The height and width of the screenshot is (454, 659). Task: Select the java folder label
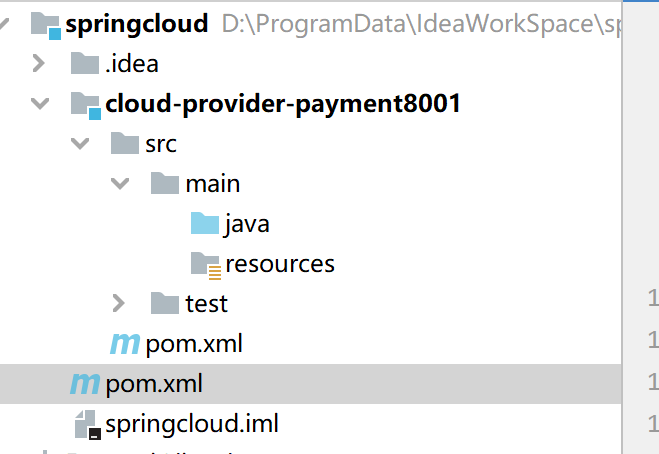click(247, 224)
